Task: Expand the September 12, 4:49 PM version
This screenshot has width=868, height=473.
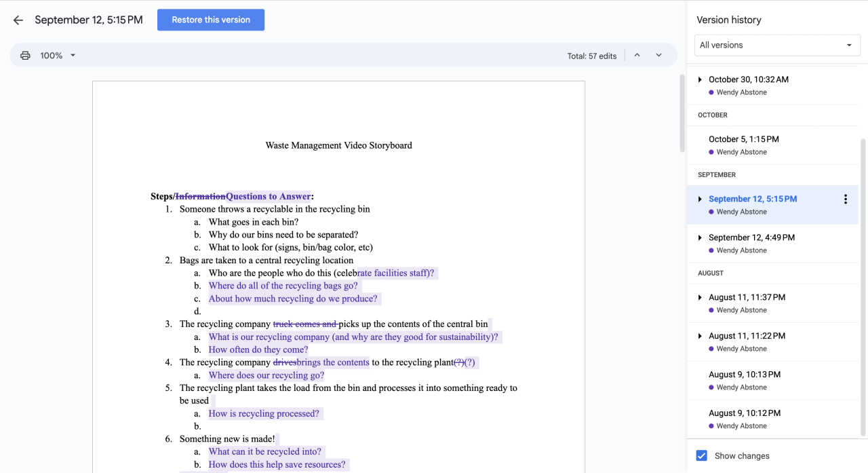Action: tap(700, 238)
